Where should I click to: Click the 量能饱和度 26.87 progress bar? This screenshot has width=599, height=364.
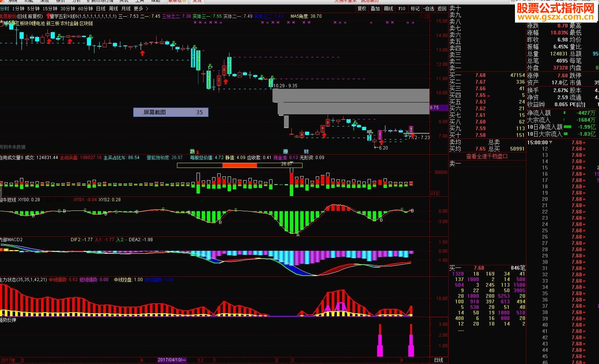(240, 165)
